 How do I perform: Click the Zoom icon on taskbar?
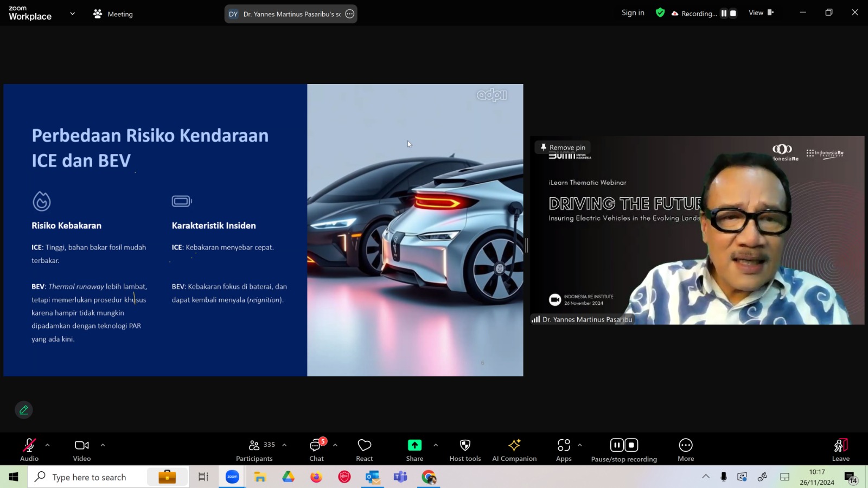pyautogui.click(x=232, y=477)
